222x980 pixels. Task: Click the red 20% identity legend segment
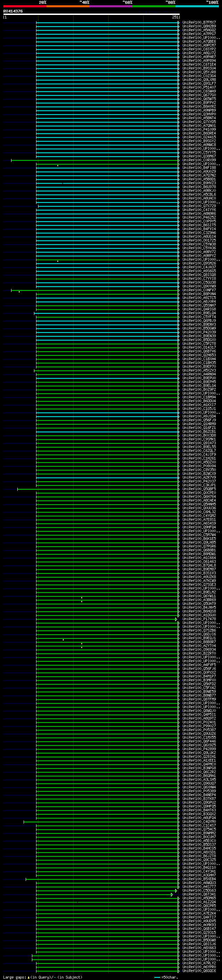point(25,6)
